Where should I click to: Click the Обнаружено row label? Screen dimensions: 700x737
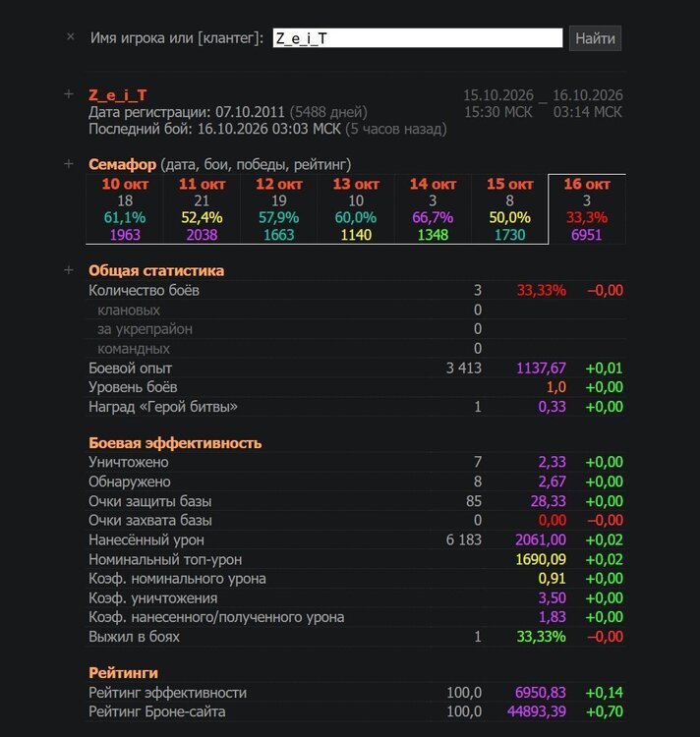130,482
